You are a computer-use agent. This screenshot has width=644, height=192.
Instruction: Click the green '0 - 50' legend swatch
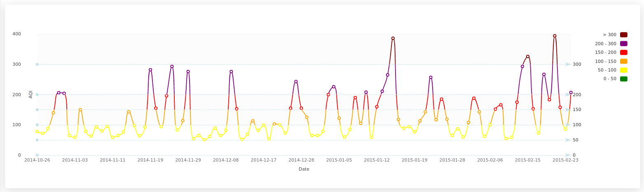[x=623, y=79]
